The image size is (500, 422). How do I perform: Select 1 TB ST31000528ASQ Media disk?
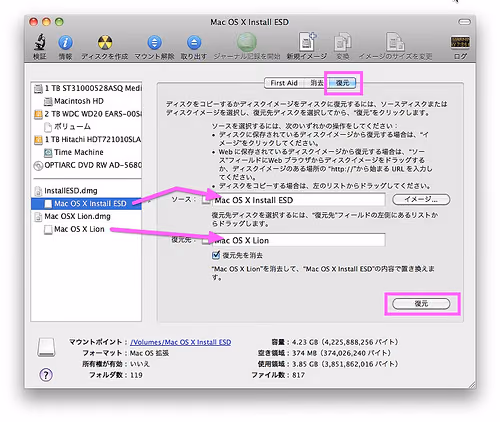[x=86, y=88]
